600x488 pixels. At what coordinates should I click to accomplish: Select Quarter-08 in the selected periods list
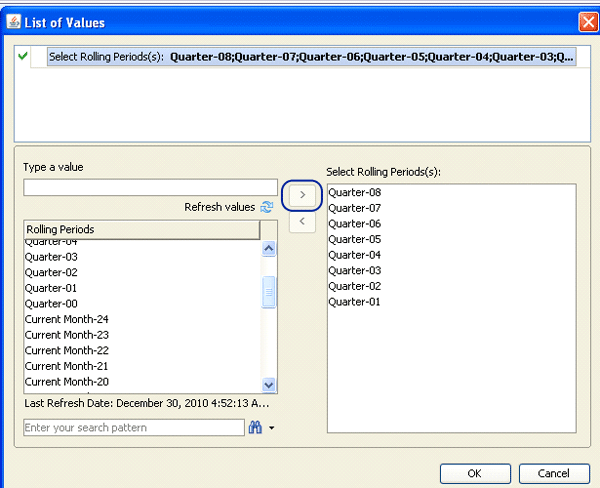354,192
